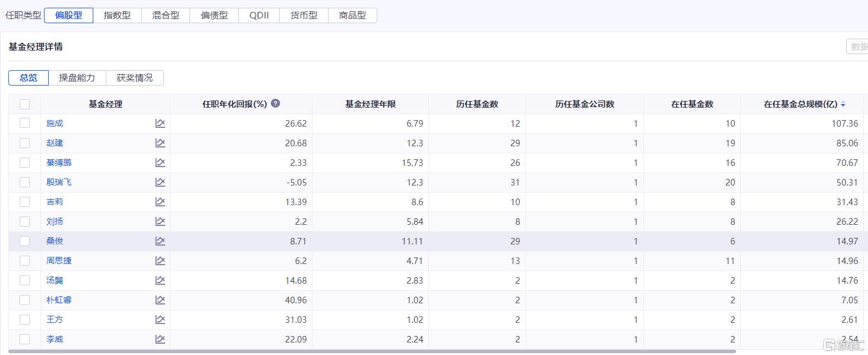Check the checkbox for 赵建's row
The image size is (868, 355).
tap(24, 143)
